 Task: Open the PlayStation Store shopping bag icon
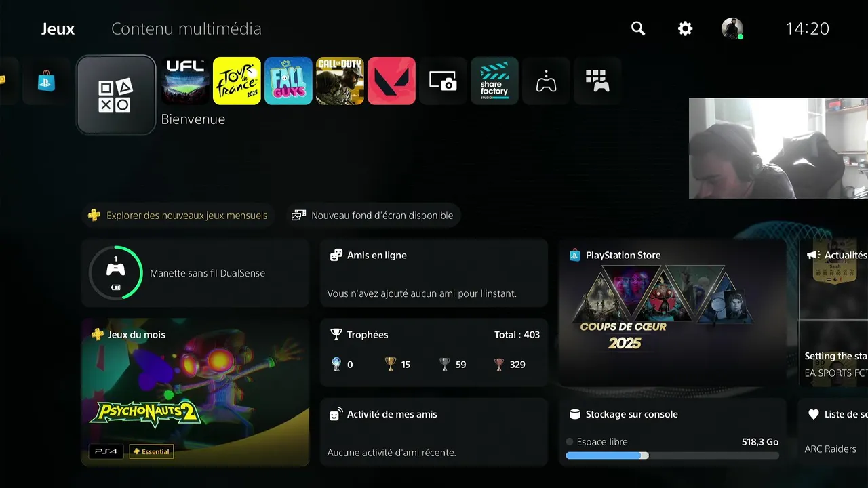click(x=47, y=81)
